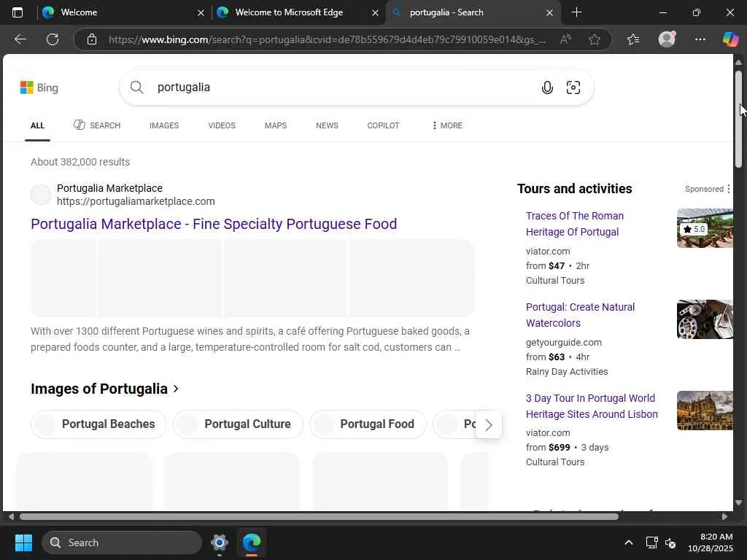This screenshot has width=747, height=560.
Task: Select the Portugal Culture chip
Action: click(238, 424)
